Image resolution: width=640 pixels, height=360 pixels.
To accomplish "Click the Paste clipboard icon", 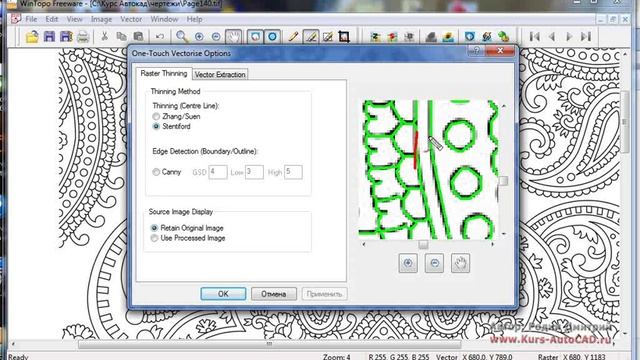I will point(138,36).
